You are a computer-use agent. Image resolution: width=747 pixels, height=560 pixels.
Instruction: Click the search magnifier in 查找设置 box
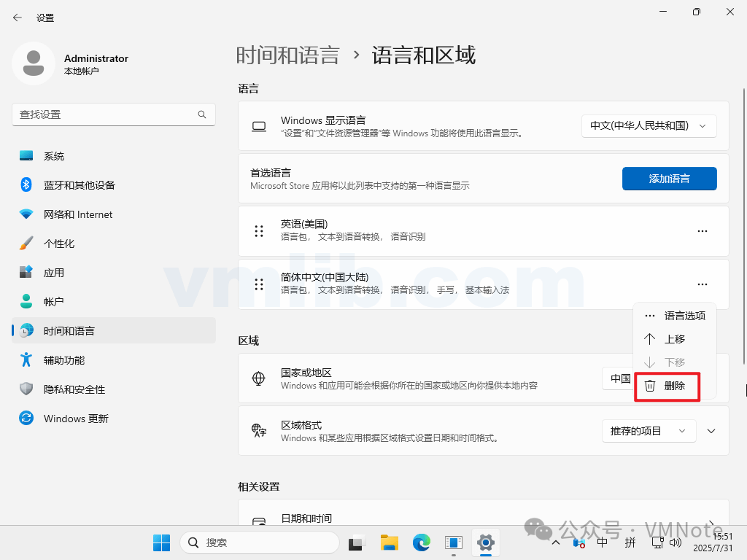[202, 114]
